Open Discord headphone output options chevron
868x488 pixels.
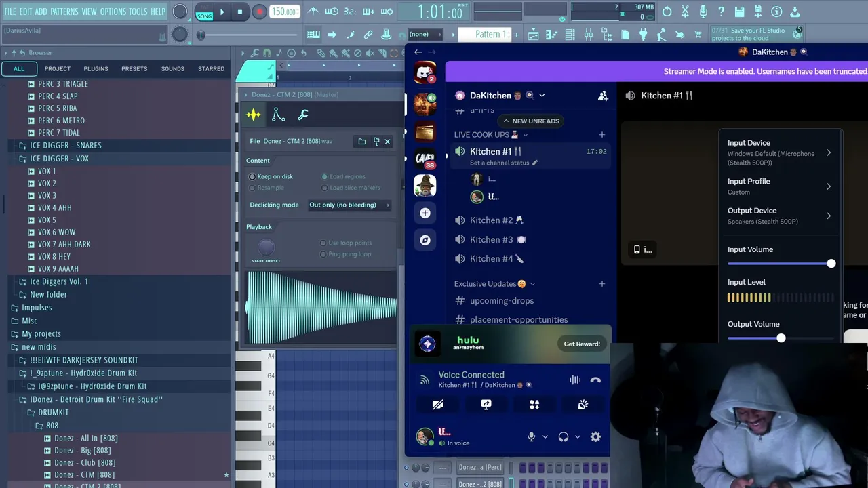point(578,437)
